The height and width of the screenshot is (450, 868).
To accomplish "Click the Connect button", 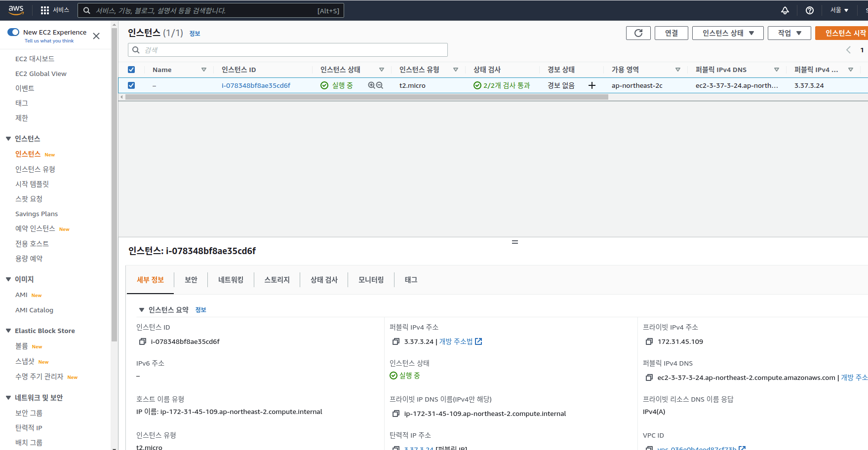I will (671, 33).
